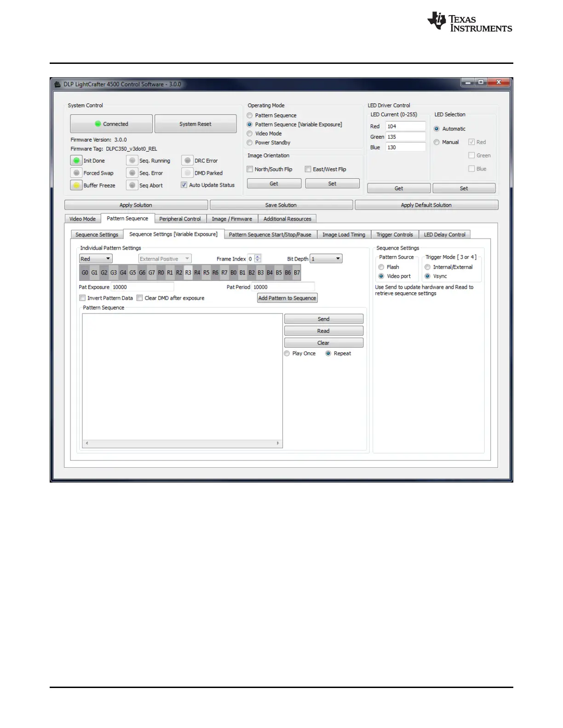Select the B2 bit plane button
The image size is (563, 728).
(x=252, y=273)
